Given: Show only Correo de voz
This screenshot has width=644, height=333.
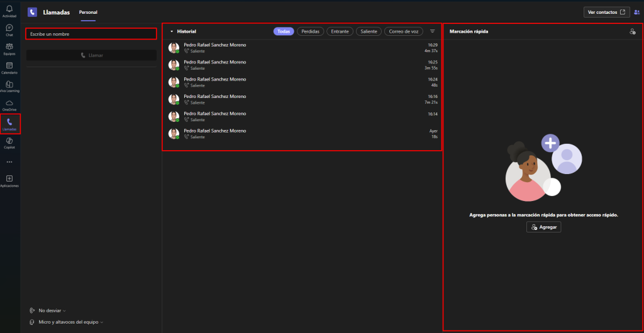Looking at the screenshot, I should (403, 31).
